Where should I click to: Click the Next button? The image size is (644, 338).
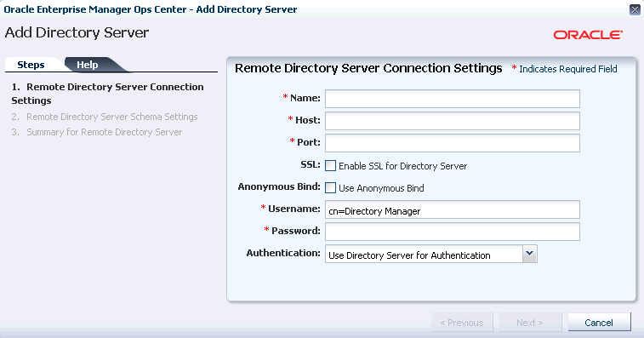pyautogui.click(x=530, y=323)
